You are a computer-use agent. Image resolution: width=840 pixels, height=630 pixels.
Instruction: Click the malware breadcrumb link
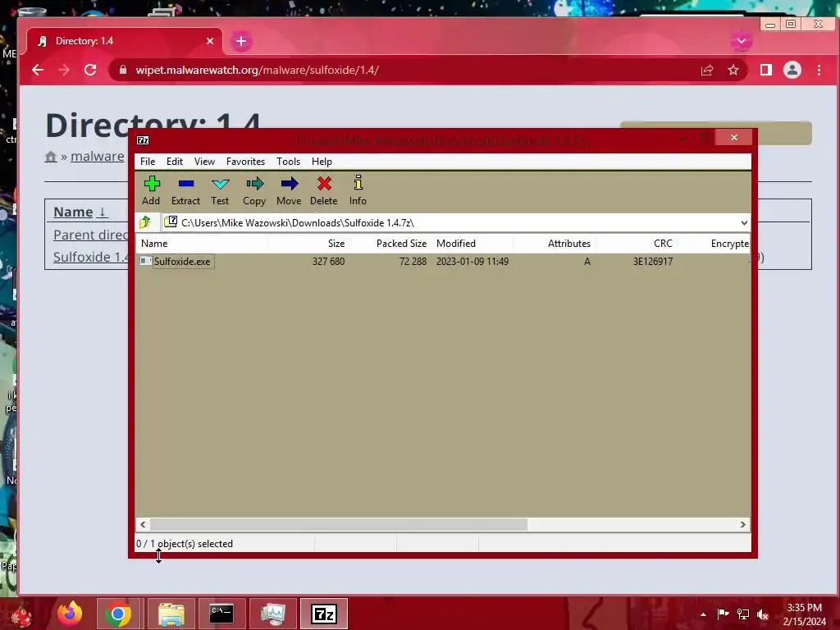[x=97, y=156]
